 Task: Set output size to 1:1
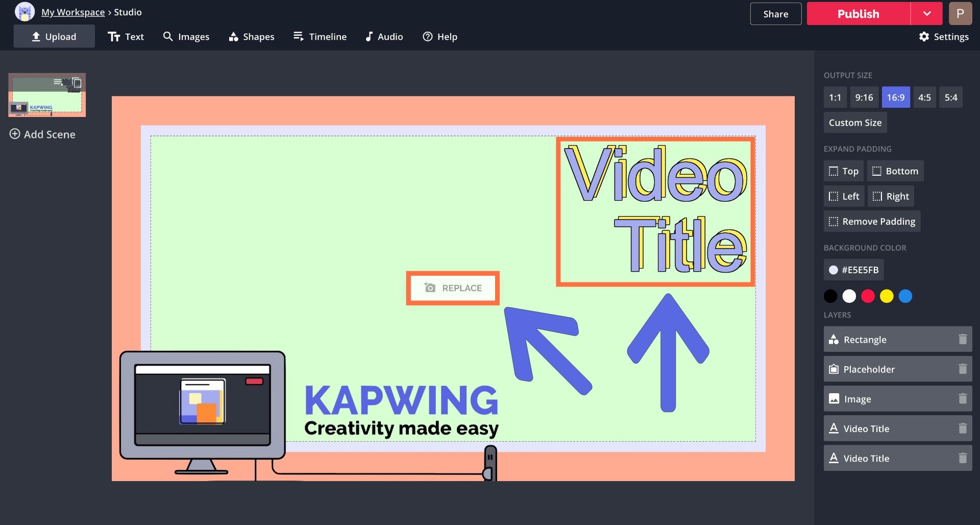click(x=835, y=97)
